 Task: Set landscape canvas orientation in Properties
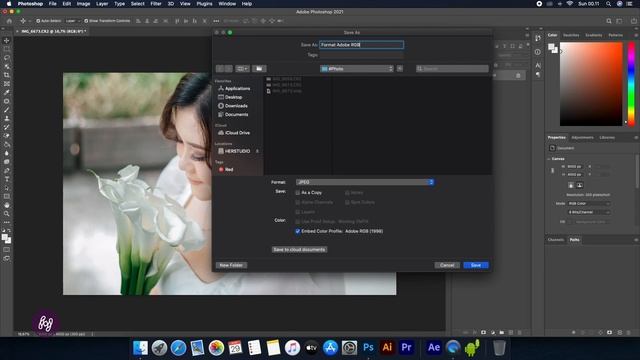point(579,185)
